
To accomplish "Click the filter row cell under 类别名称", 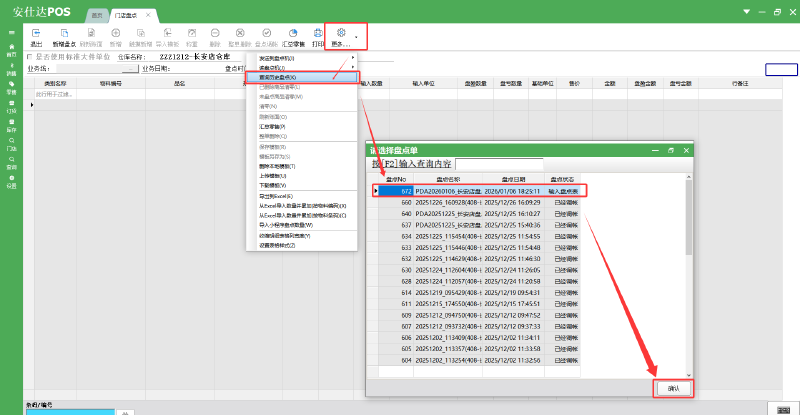I will coord(55,94).
